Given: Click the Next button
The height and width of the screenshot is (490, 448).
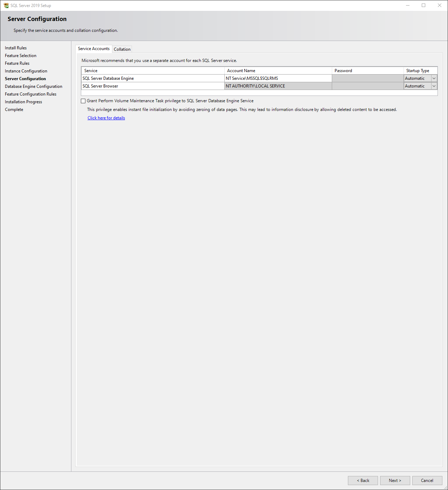Looking at the screenshot, I should 395,481.
